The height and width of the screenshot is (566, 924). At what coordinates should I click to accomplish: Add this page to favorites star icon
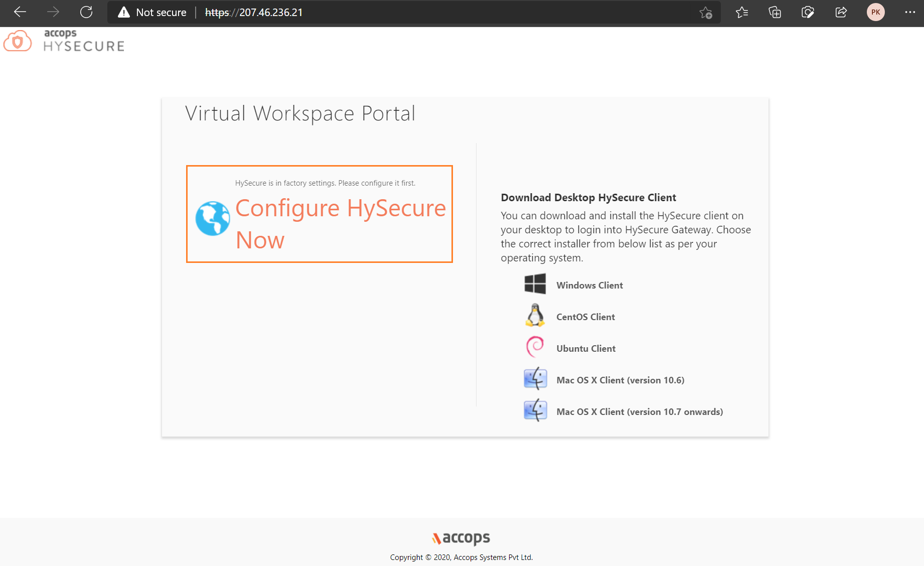[706, 13]
